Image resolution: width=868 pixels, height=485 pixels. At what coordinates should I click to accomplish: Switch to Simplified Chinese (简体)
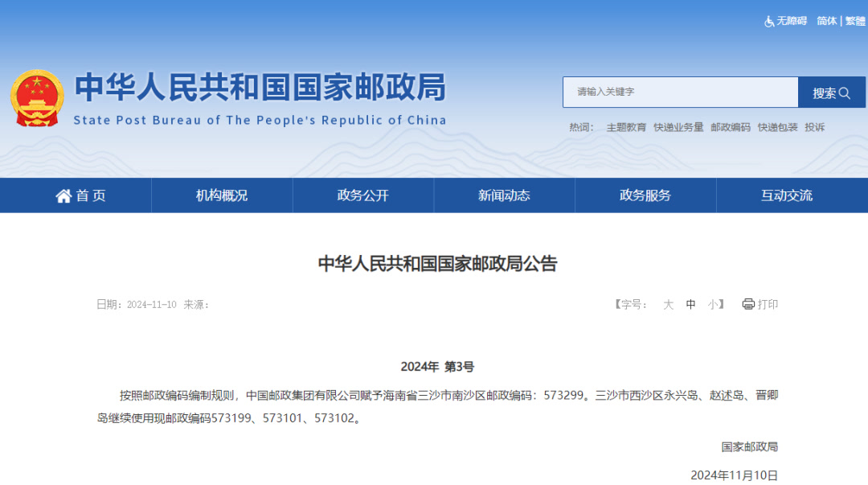pyautogui.click(x=826, y=21)
